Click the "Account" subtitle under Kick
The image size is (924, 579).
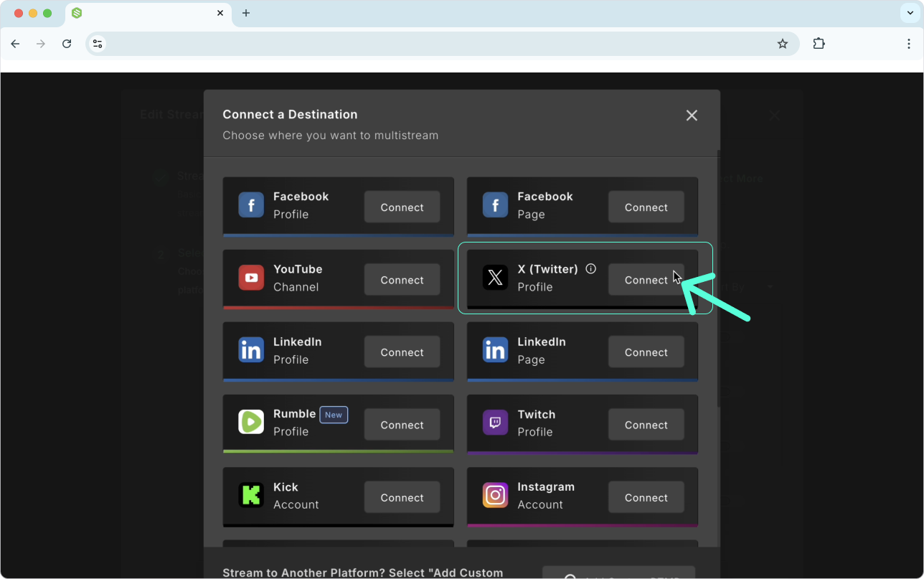pos(296,504)
